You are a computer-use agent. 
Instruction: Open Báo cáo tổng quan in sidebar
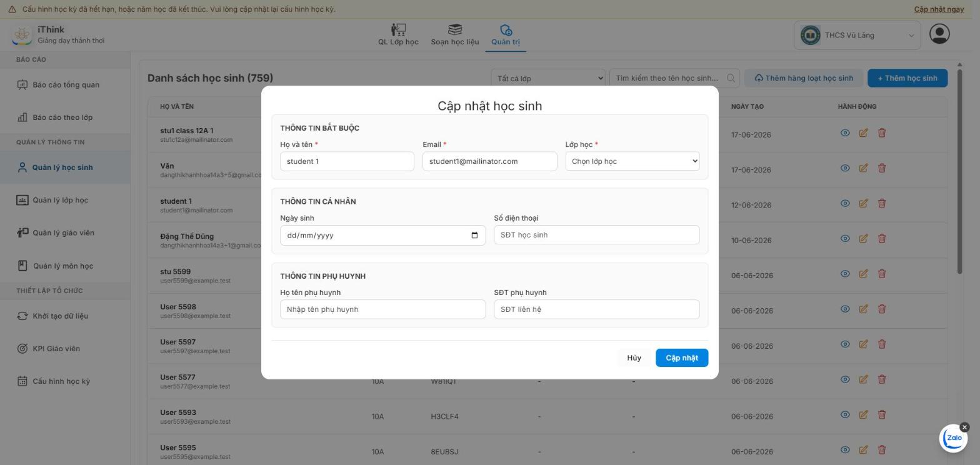[66, 85]
